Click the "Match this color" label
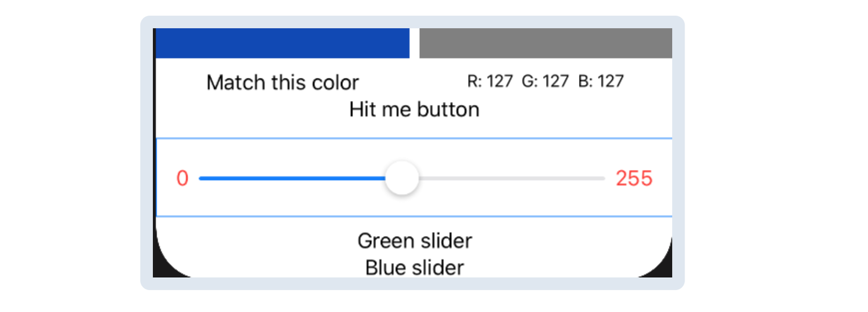The image size is (868, 312). (x=282, y=83)
